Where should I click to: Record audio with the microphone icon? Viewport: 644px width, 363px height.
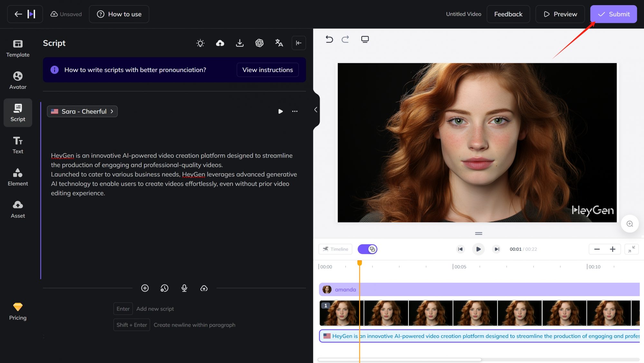pyautogui.click(x=184, y=288)
